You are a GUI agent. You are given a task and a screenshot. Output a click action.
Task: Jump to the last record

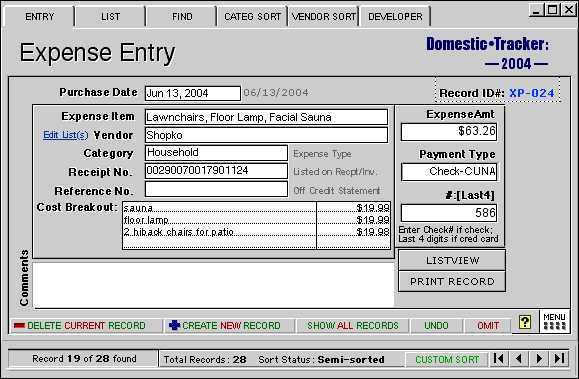click(559, 359)
